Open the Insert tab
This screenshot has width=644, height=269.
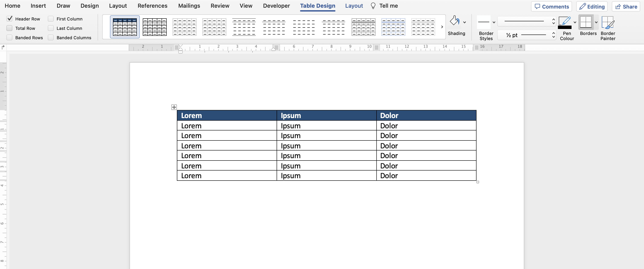click(x=38, y=6)
